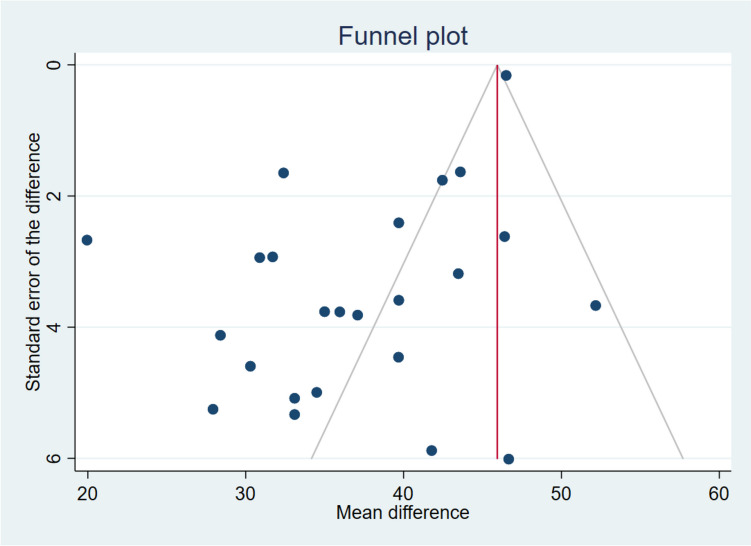Click the rightmost data point near mean difference 52
The image size is (751, 546).
[595, 305]
